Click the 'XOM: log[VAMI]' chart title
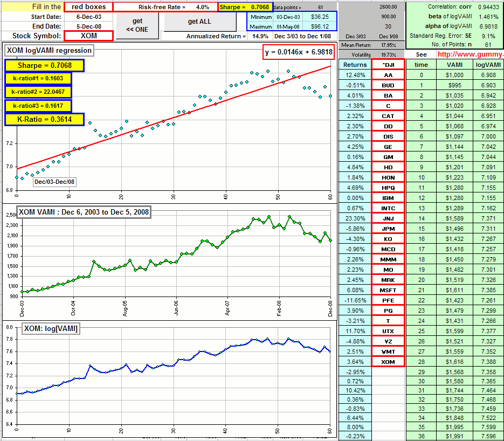 (x=51, y=328)
